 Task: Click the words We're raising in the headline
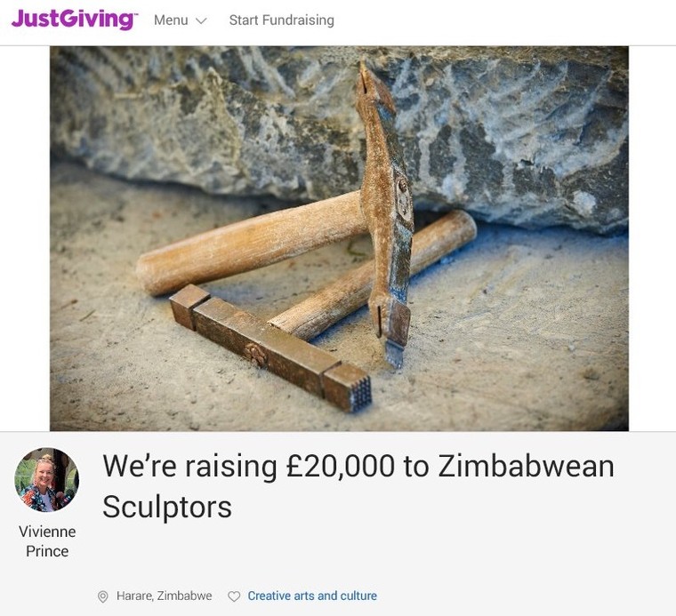tap(189, 467)
